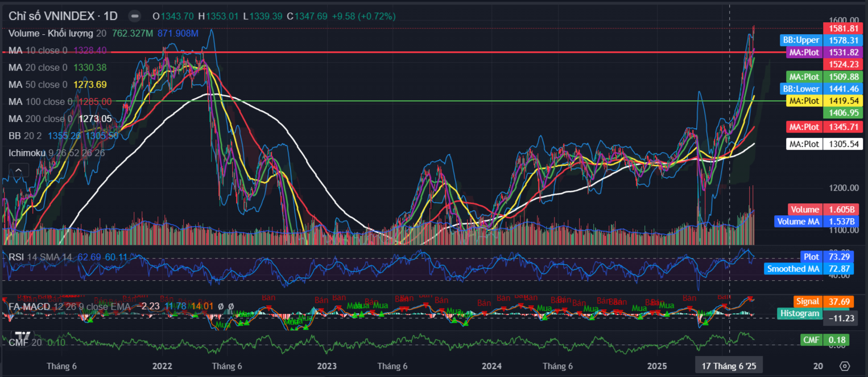Click the Volume MA scale label
Image resolution: width=868 pixels, height=377 pixels.
click(798, 222)
